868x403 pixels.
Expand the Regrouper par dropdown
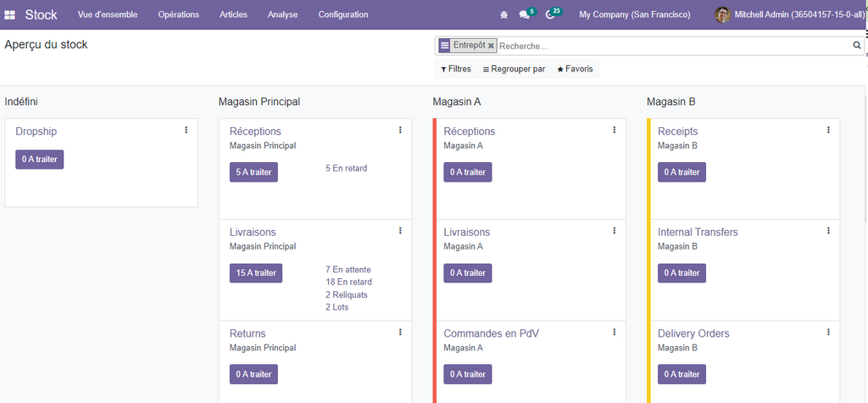514,69
